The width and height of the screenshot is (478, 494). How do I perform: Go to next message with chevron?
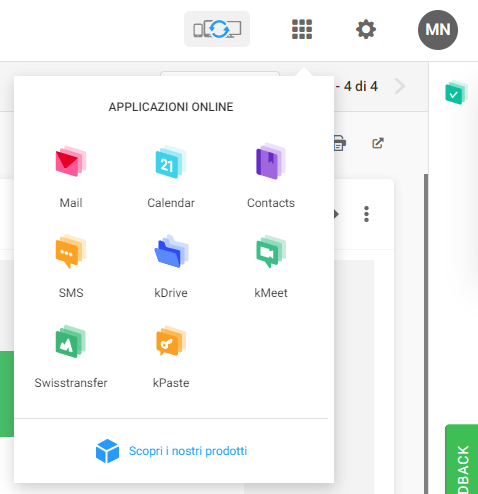[399, 86]
